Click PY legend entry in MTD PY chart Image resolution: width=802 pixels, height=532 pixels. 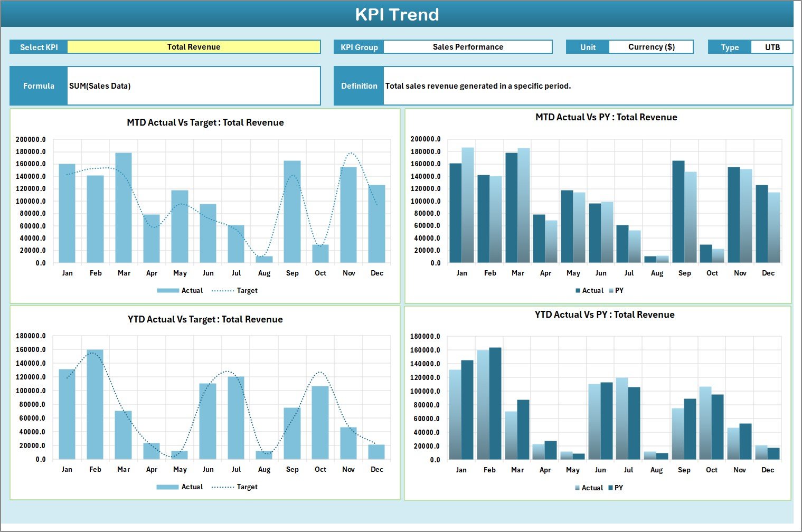[x=619, y=291]
